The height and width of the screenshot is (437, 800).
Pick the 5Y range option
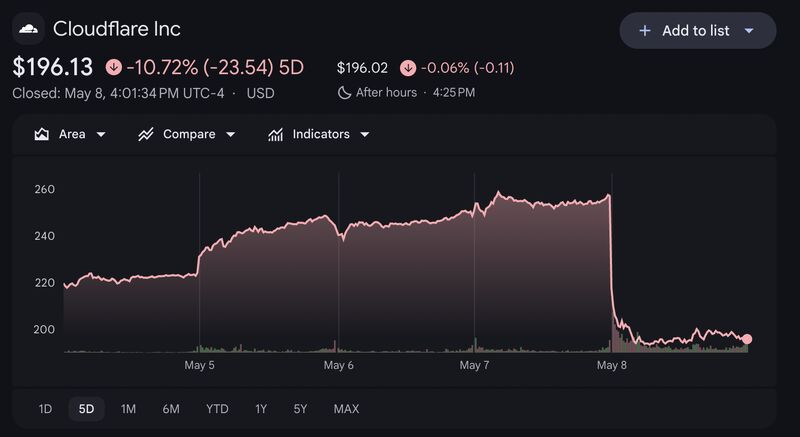click(x=301, y=409)
